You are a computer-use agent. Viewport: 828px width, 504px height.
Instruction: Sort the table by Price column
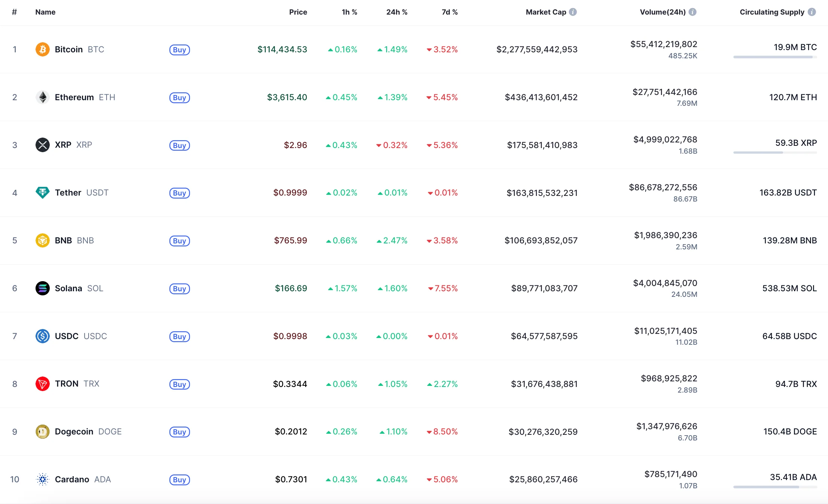298,12
